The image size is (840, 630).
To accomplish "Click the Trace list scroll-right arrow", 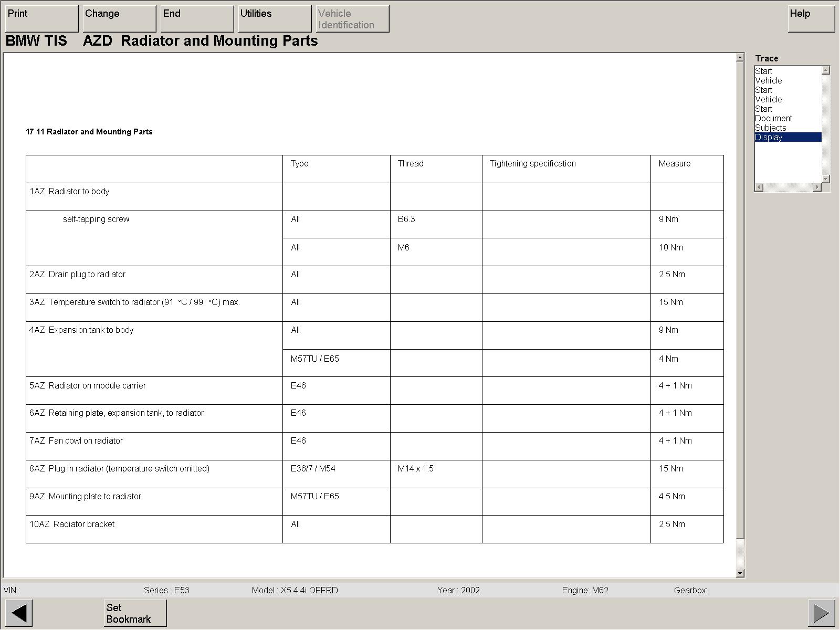I will point(817,187).
